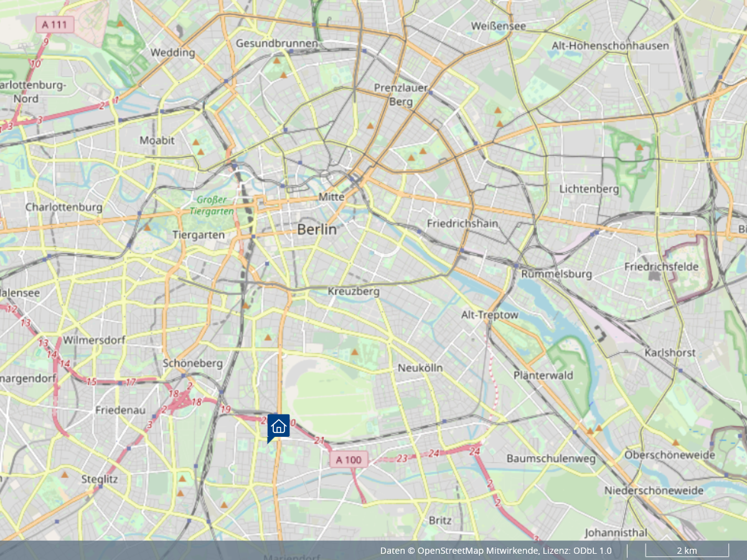Select the Friedrichshain district label
This screenshot has height=560, width=747.
point(463,223)
